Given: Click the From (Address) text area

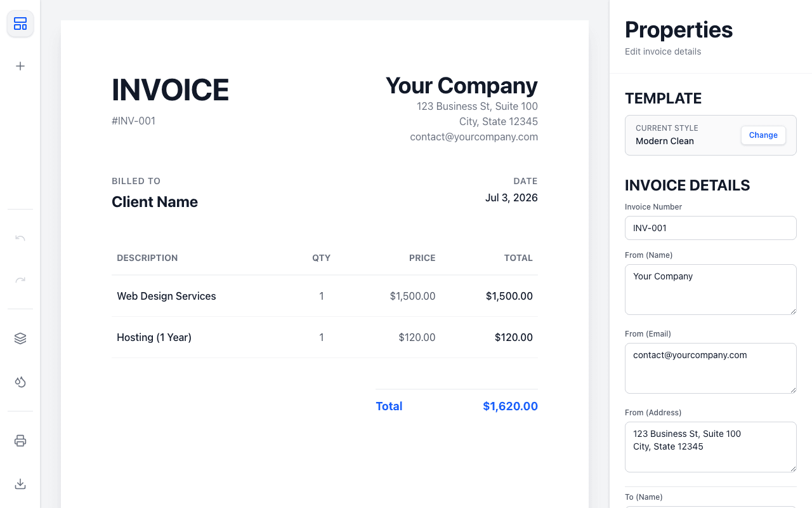Looking at the screenshot, I should (x=710, y=447).
